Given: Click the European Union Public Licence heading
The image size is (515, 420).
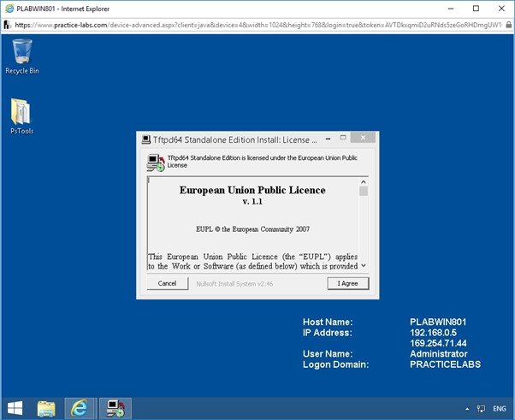Looking at the screenshot, I should pos(252,190).
